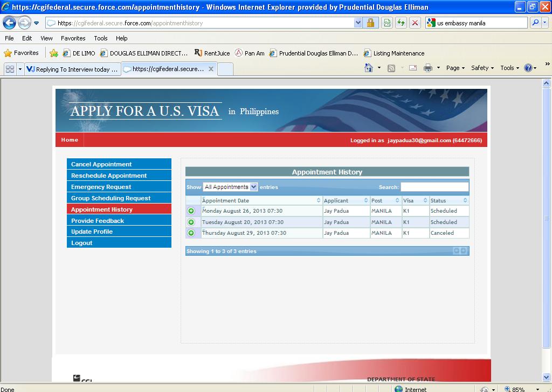The height and width of the screenshot is (392, 552).
Task: Expand the address bar history dropdown
Action: [x=358, y=23]
